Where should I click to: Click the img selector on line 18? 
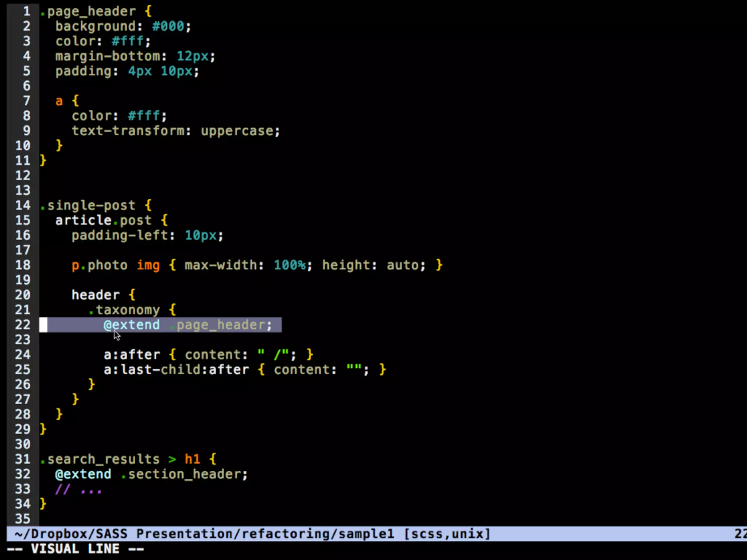point(148,265)
